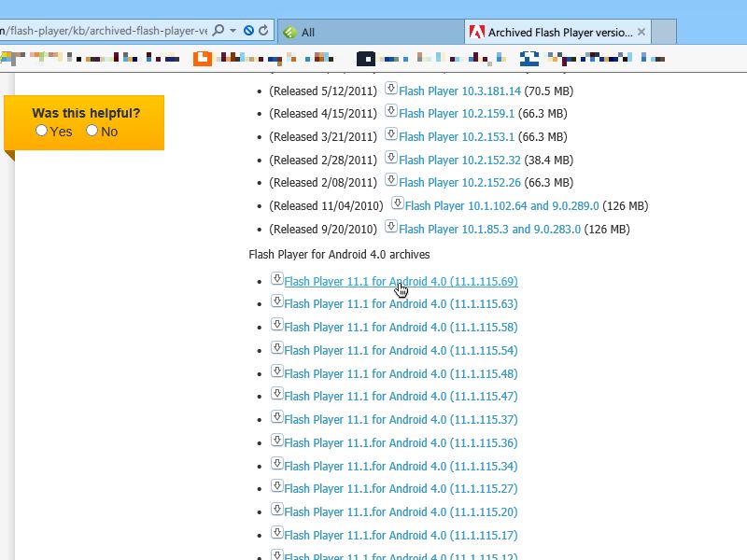
Task: Click download icon beside Android 11.1.115.47
Action: coord(277,393)
